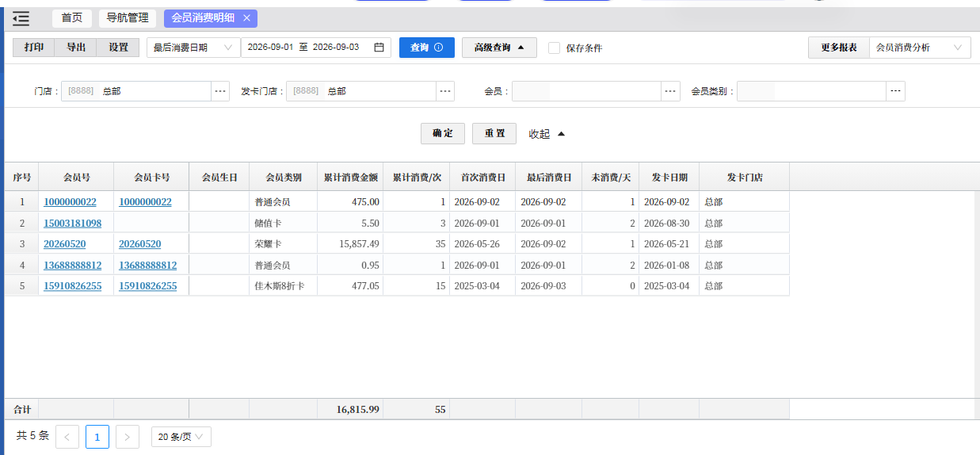Viewport: 980px width, 455px height.
Task: Open 设置 button
Action: tap(118, 48)
